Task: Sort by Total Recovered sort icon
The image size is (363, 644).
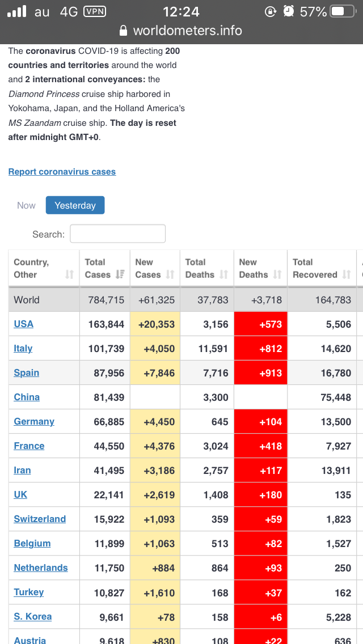Action: pos(347,274)
